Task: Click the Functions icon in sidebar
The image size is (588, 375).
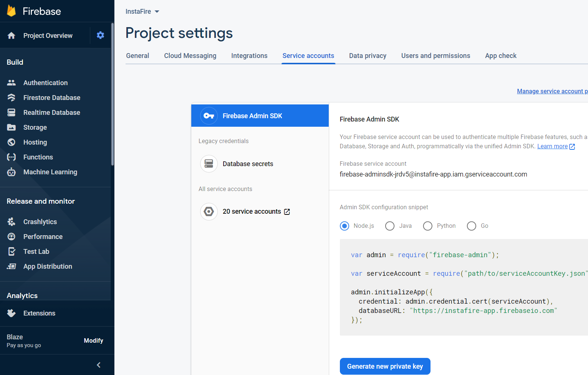Action: coord(12,157)
